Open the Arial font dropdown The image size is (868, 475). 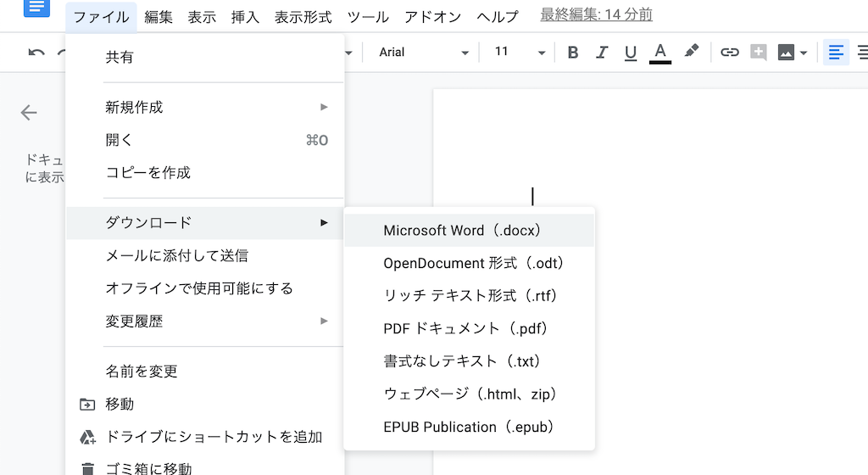(x=424, y=53)
